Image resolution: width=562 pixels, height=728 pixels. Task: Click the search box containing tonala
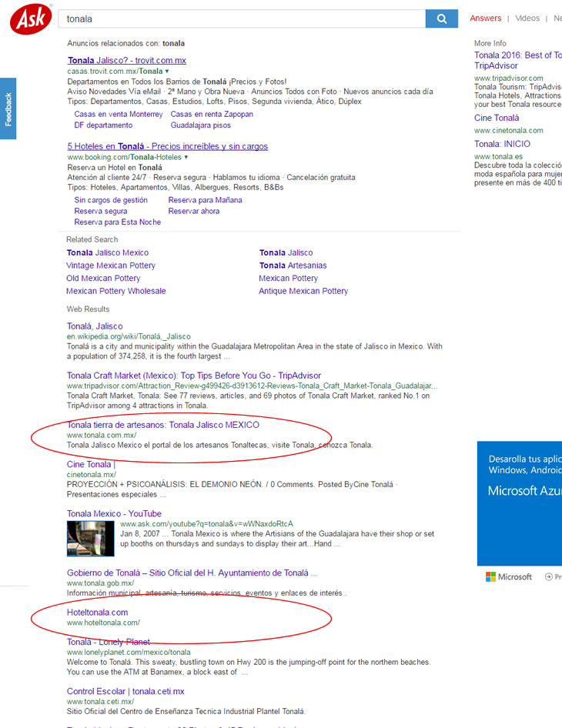(x=242, y=18)
